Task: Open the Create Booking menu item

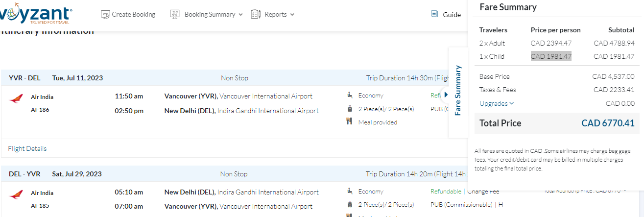Action: tap(133, 15)
